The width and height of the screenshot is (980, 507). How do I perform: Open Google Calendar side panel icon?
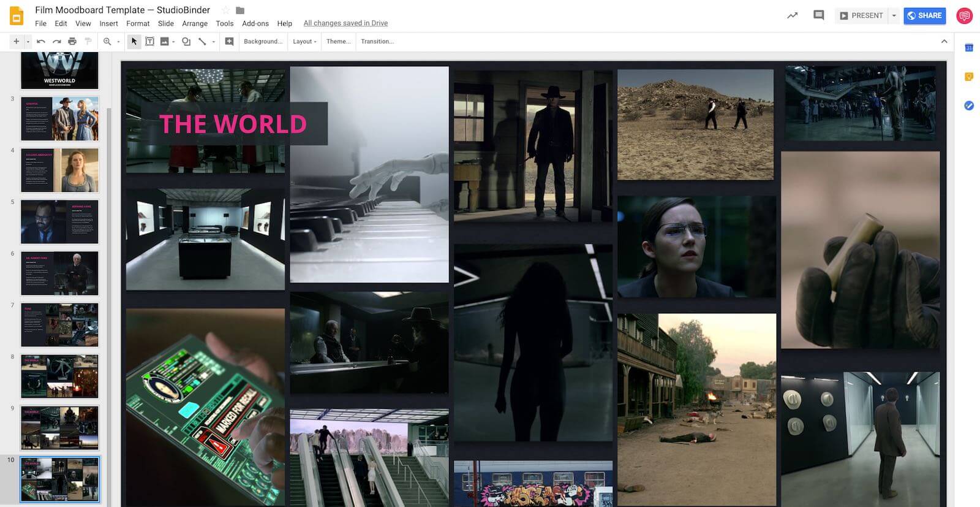coord(969,48)
